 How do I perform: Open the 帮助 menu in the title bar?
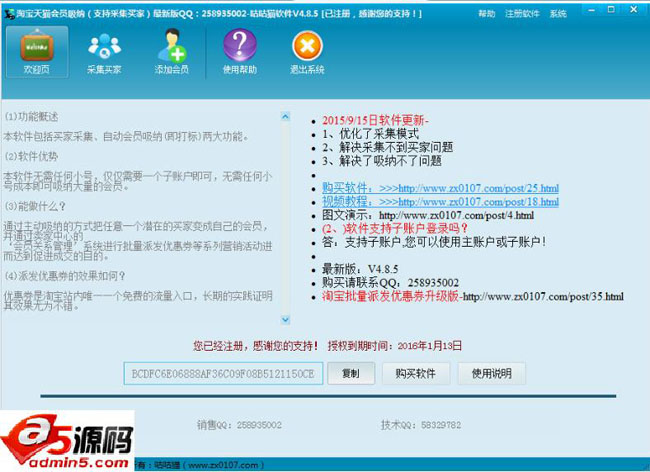(x=487, y=14)
